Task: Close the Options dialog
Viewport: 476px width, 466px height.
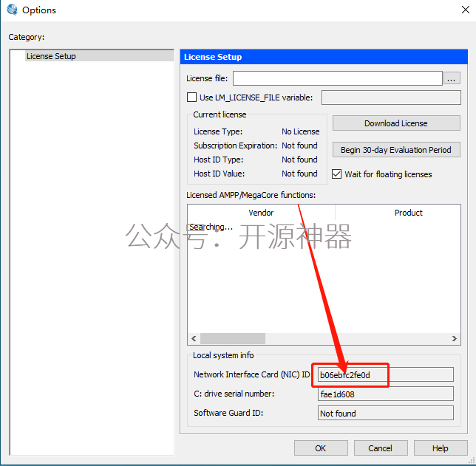Action: coord(466,10)
